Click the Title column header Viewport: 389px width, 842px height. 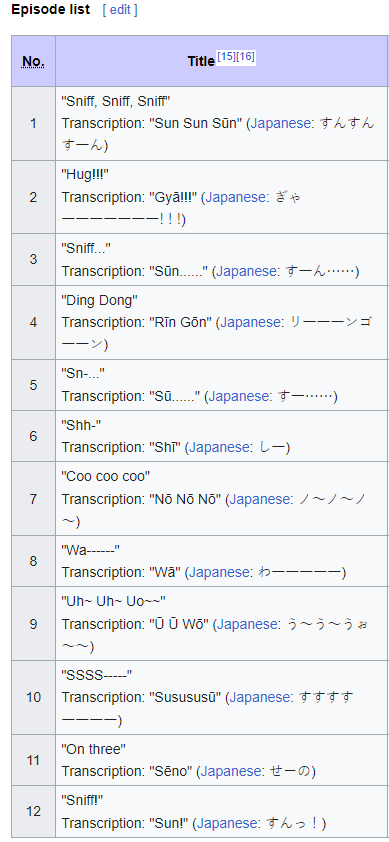[201, 61]
